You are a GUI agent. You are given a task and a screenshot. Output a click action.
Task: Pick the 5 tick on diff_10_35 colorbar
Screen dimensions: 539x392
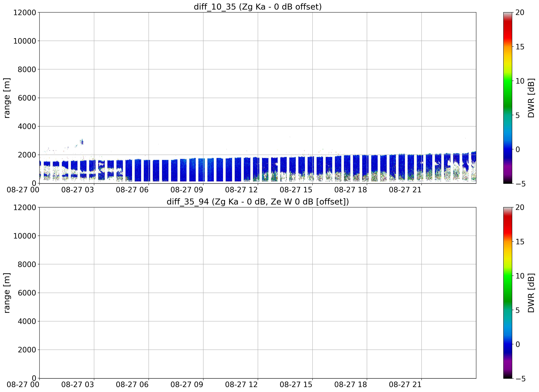point(518,115)
